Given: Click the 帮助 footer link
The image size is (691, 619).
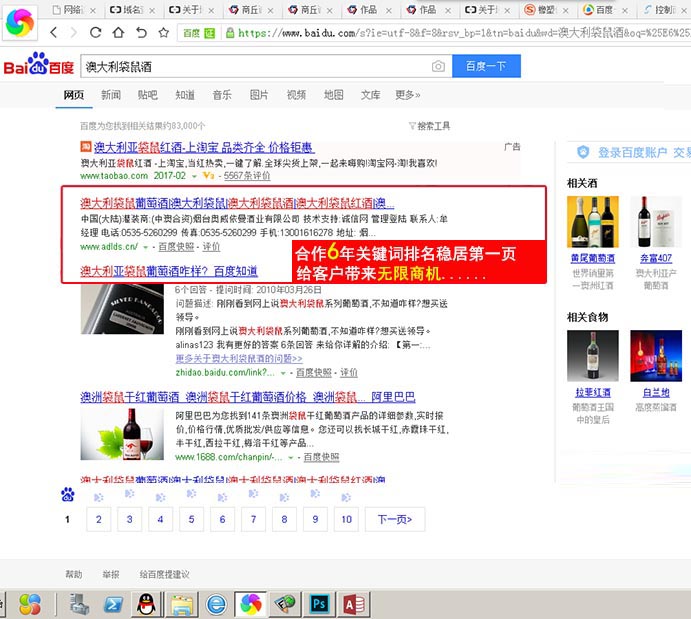Looking at the screenshot, I should coord(74,575).
